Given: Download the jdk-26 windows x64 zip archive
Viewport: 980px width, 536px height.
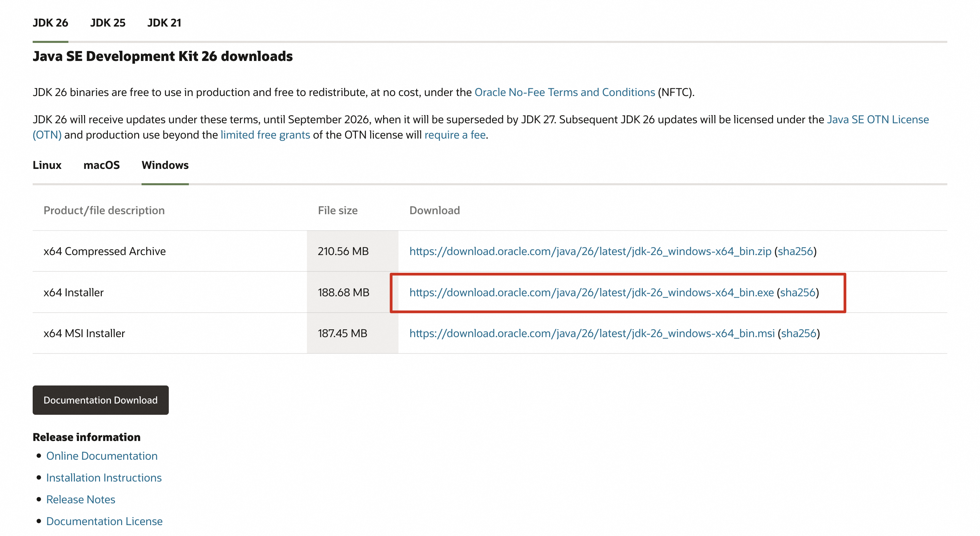Looking at the screenshot, I should click(x=590, y=251).
